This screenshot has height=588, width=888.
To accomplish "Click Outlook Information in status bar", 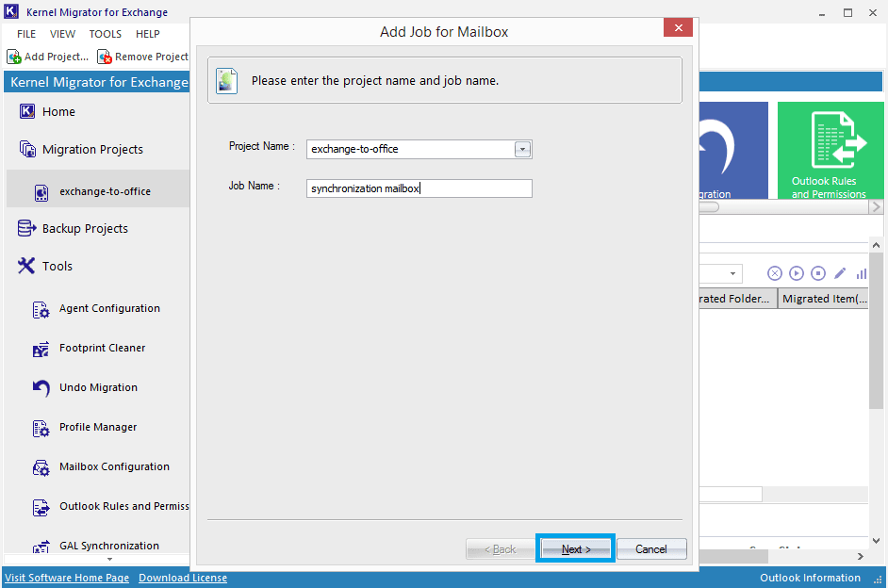I will click(x=810, y=578).
